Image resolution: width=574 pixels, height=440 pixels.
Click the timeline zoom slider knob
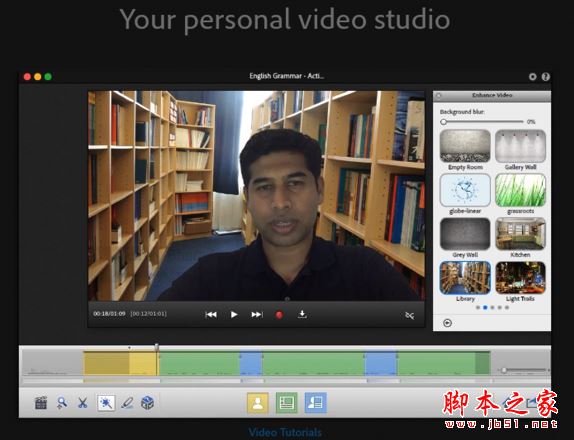504,370
